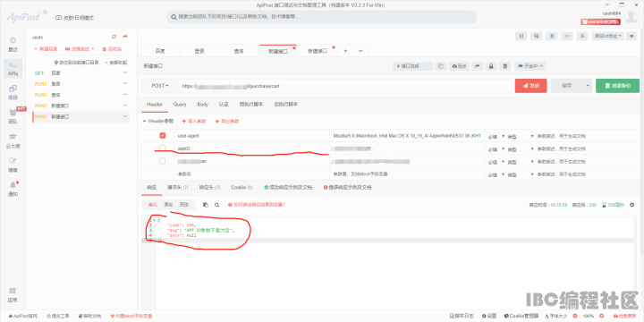This screenshot has height=322, width=644.
Task: Open the Cookie response tab
Action: [241, 187]
